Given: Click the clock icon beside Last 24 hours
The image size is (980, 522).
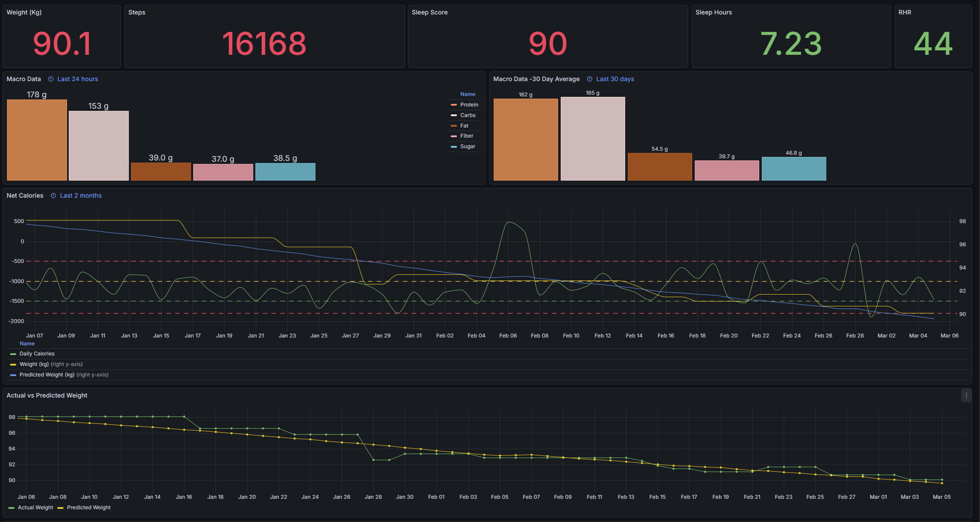Looking at the screenshot, I should click(x=51, y=79).
